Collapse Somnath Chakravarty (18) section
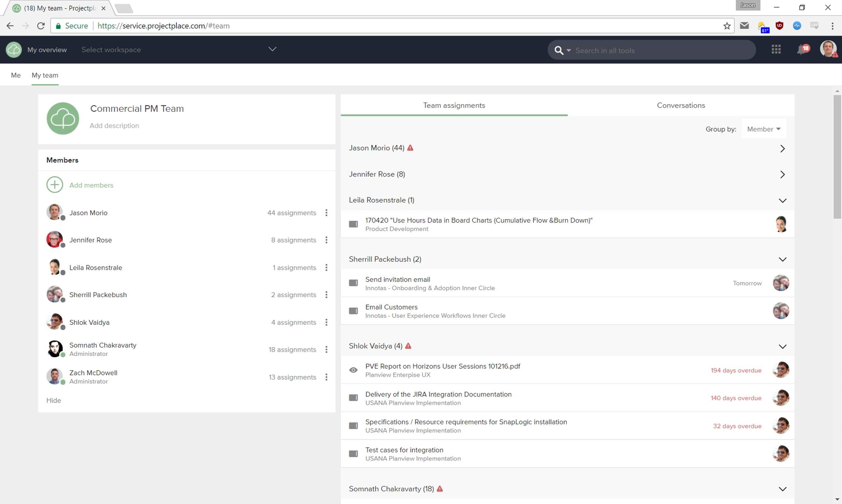842x504 pixels. (x=782, y=489)
